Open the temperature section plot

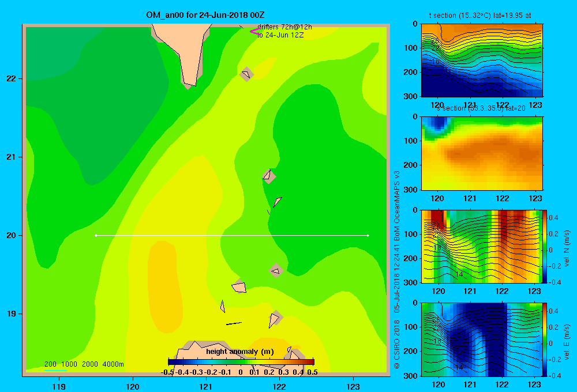pos(482,61)
